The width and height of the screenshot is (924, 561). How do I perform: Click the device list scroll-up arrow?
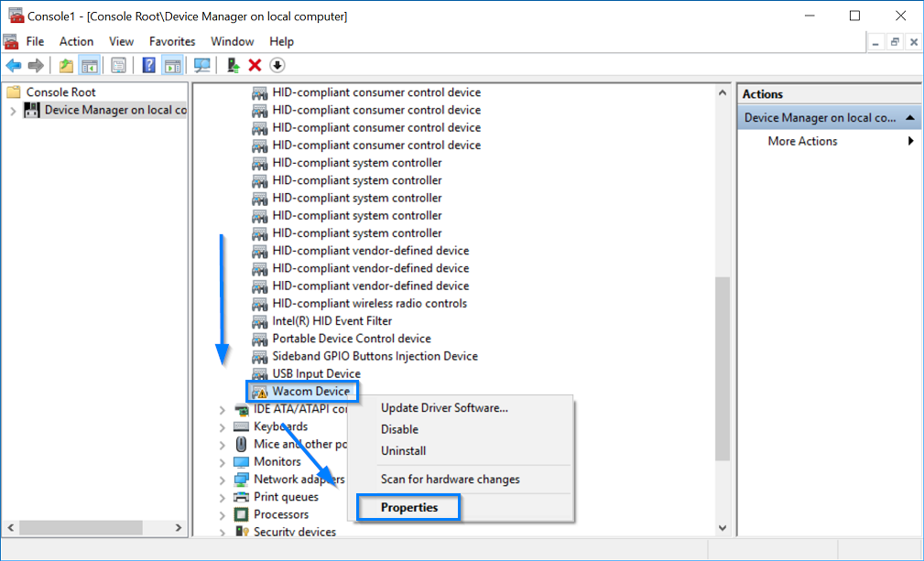[x=723, y=92]
